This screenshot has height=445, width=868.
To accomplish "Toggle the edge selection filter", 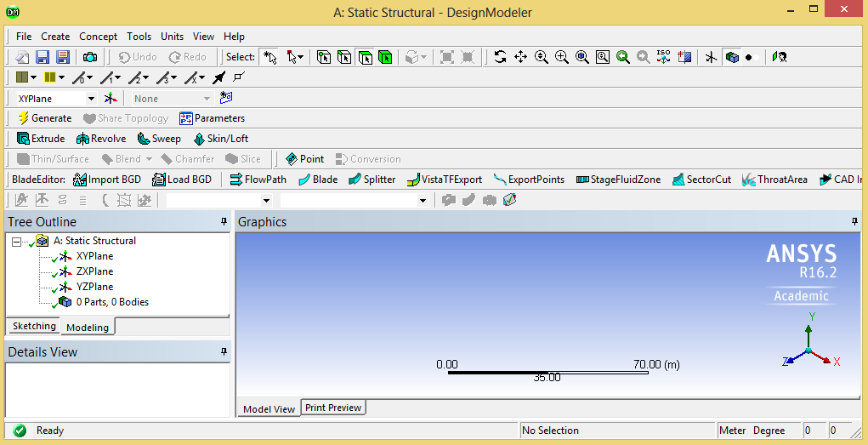I will pyautogui.click(x=344, y=57).
